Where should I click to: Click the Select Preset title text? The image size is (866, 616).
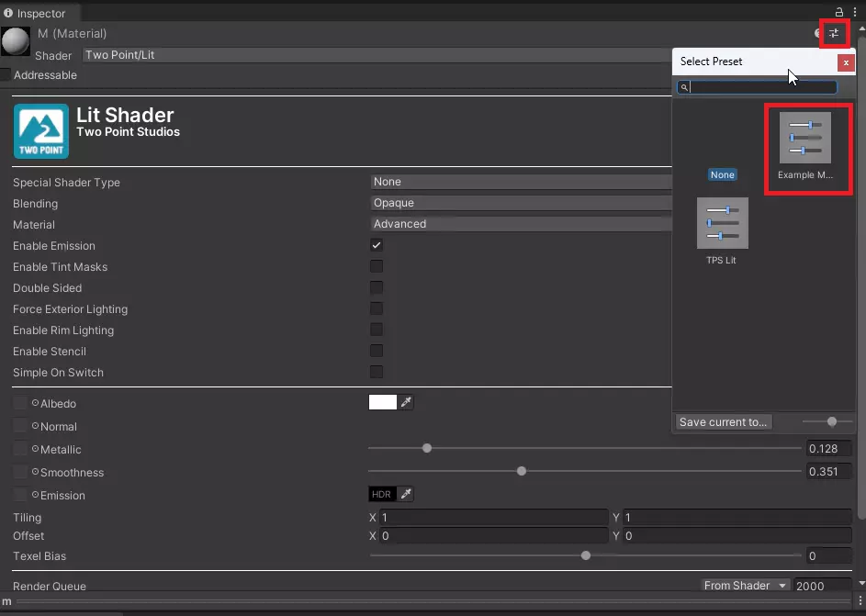pos(711,62)
